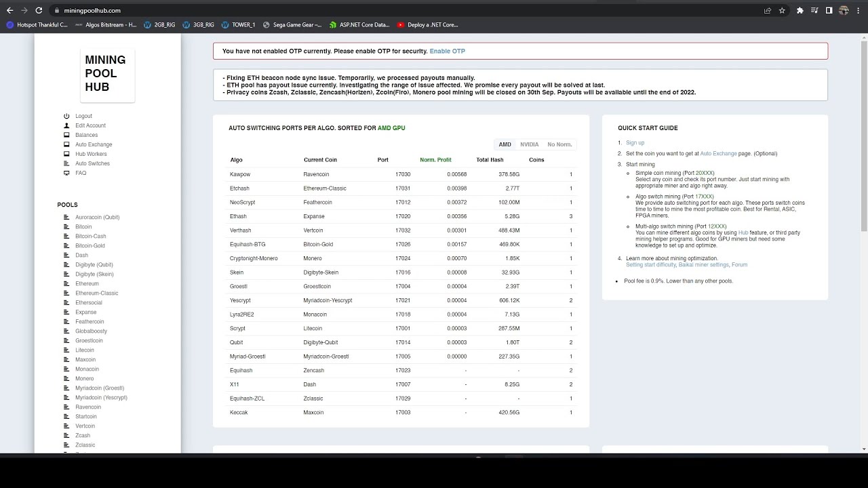Open the browser extensions puzzle icon
The image size is (868, 488).
[800, 10]
